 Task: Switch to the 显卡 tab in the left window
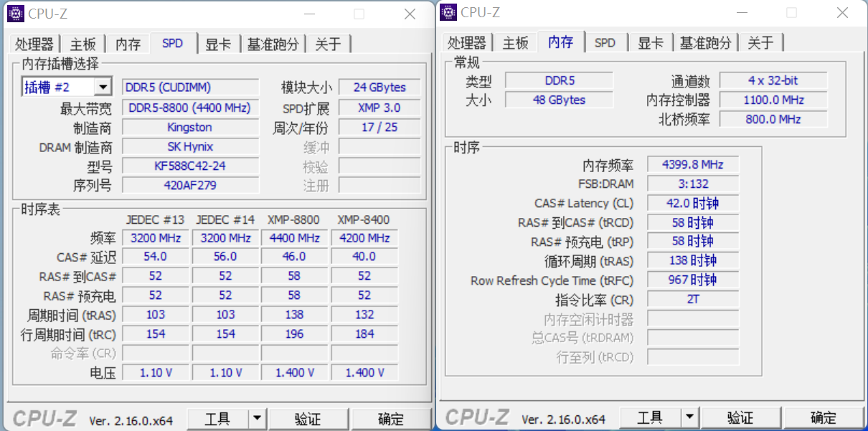[x=218, y=43]
